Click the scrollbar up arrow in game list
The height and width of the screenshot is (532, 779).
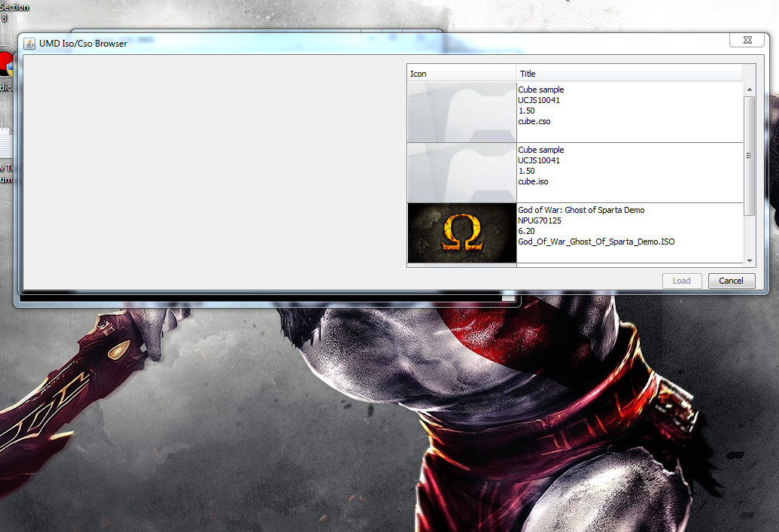749,90
